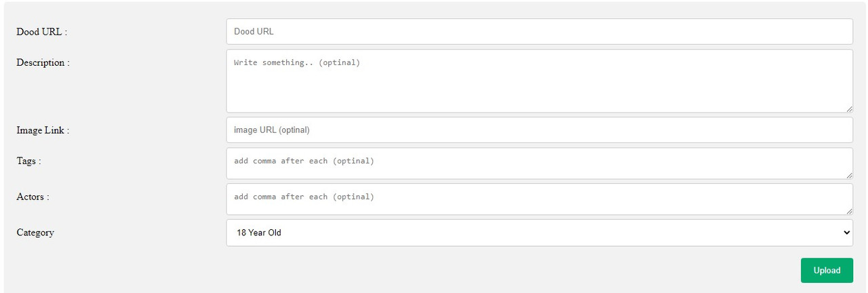Click the 'Actors :' label
This screenshot has width=868, height=293.
point(33,197)
